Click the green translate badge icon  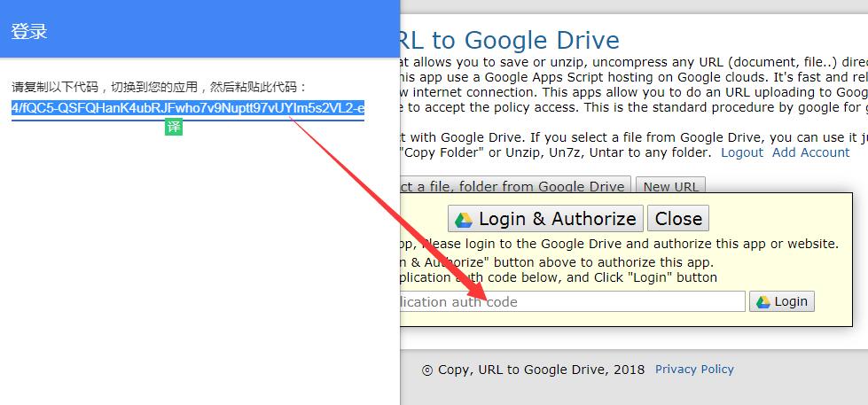pos(174,128)
